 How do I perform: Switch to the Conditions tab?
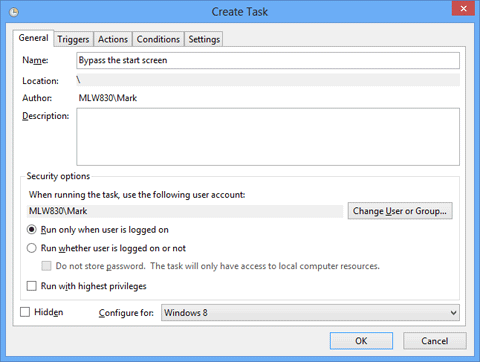158,39
